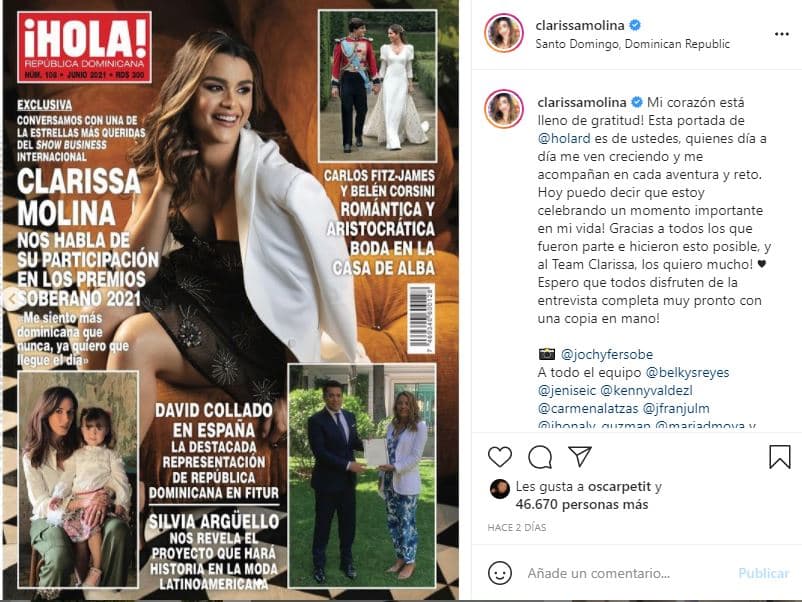Share post via paper plane icon
Viewport: 802px width, 602px height.
tap(580, 456)
